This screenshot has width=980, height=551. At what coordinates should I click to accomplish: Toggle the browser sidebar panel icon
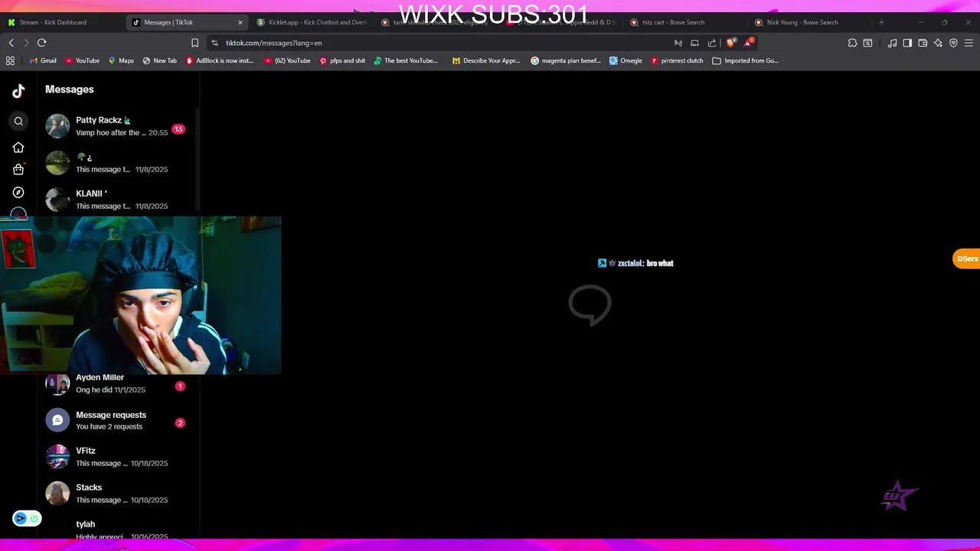[x=907, y=43]
